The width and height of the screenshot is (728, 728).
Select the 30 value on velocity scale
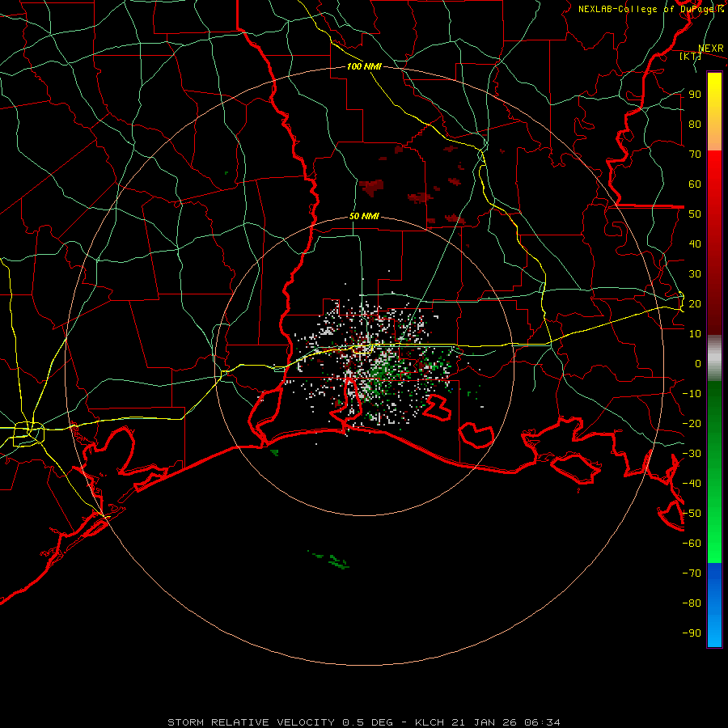[x=695, y=274]
